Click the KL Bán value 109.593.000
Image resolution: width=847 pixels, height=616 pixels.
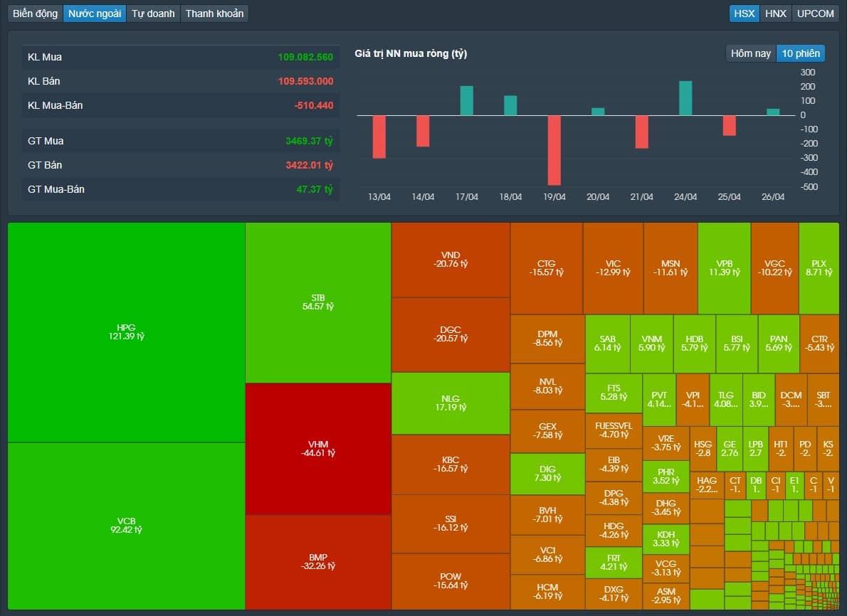(305, 82)
